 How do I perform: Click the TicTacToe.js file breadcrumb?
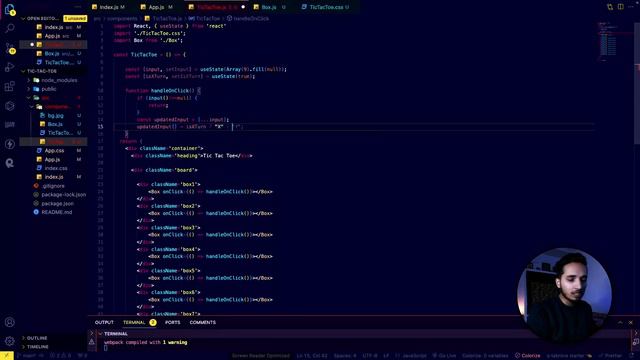(x=164, y=18)
